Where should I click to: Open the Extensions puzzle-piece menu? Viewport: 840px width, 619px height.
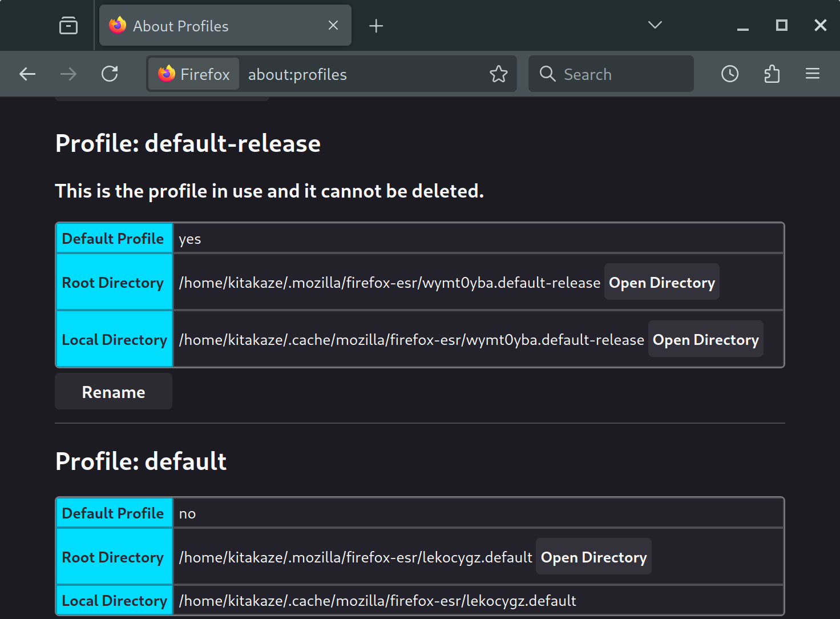click(x=772, y=74)
